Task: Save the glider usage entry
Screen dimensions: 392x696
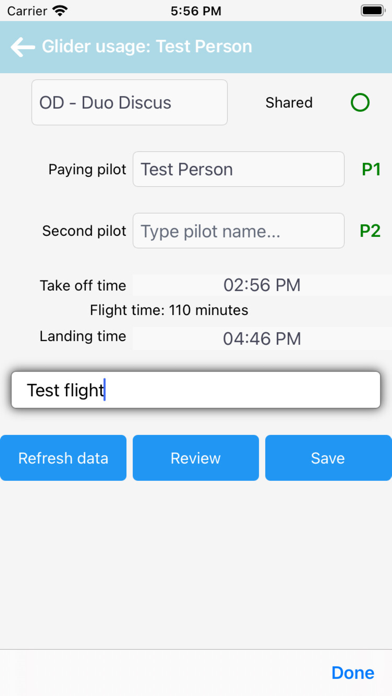Action: (x=328, y=458)
